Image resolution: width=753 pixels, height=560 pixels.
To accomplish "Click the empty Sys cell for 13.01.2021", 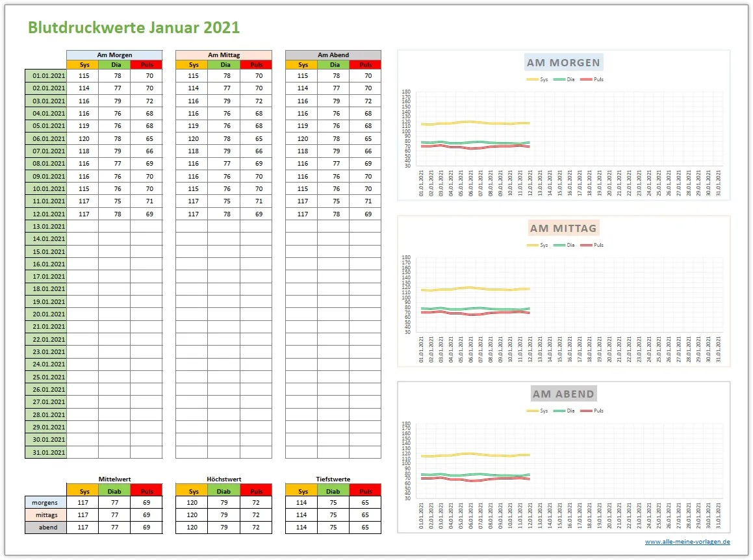I will [84, 226].
